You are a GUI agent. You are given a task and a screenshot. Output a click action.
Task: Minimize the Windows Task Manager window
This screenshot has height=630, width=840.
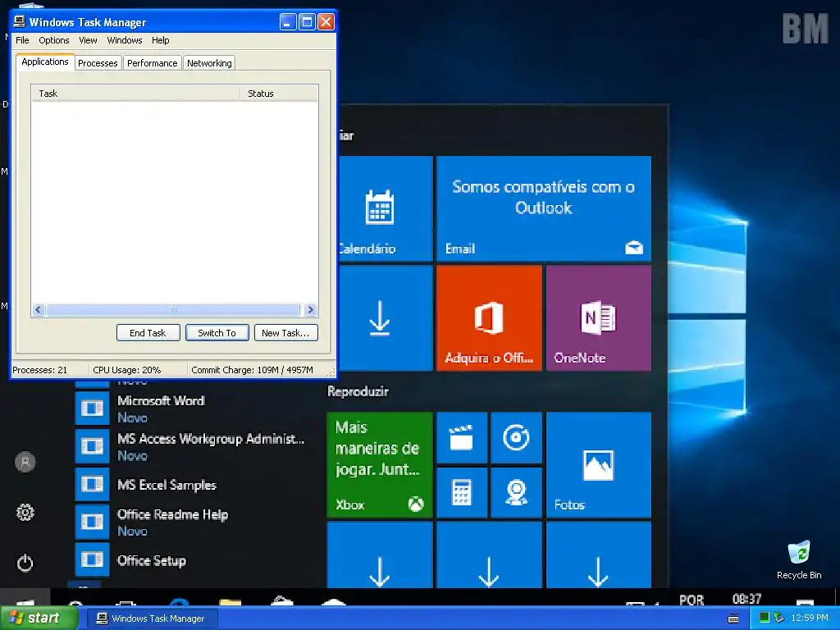point(288,22)
